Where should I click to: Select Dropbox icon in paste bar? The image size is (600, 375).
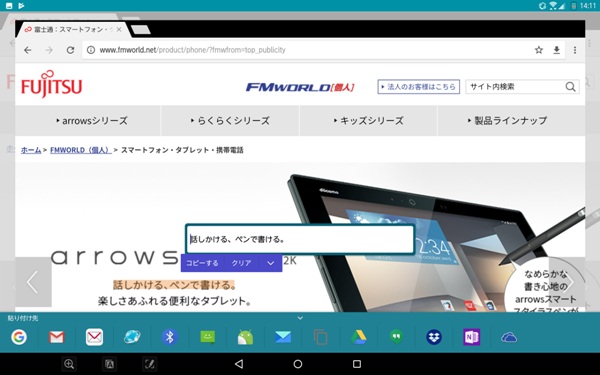[434, 337]
